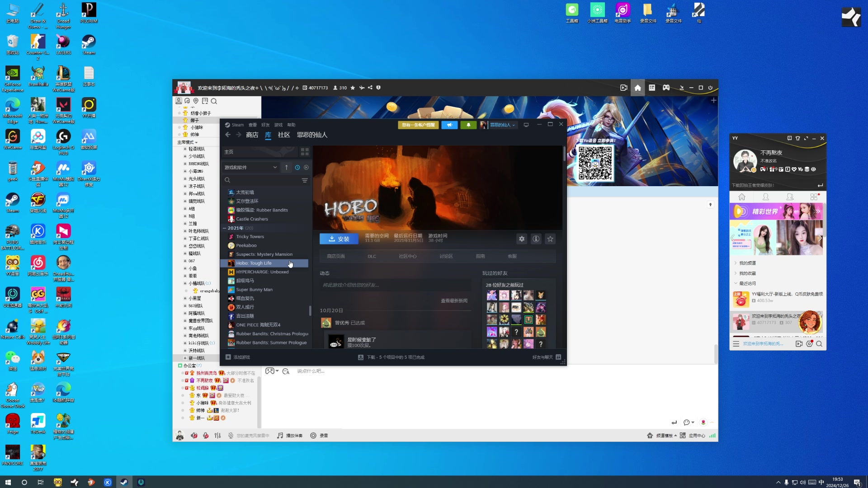Open 频道模板 dropdown in YY channel
Image resolution: width=868 pixels, height=488 pixels.
[662, 436]
